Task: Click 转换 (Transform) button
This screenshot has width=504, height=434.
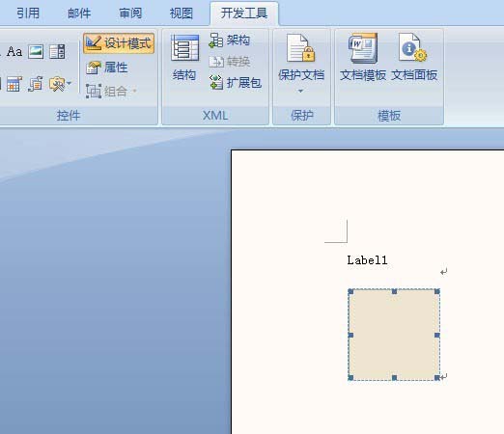Action: pos(229,61)
